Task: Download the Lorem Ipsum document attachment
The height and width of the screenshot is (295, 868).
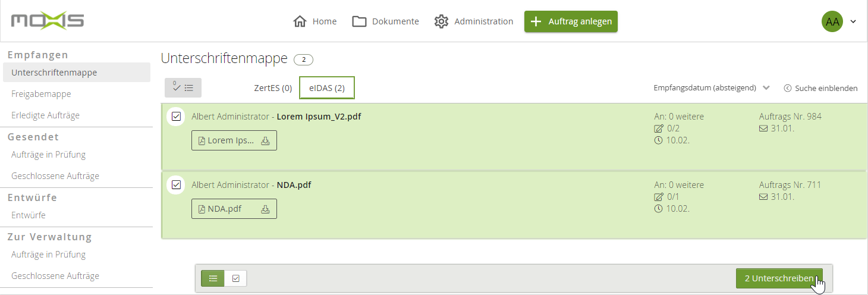Action: (x=265, y=141)
